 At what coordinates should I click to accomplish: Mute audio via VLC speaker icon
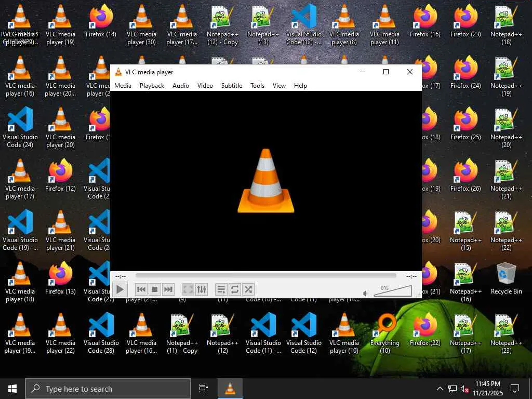pyautogui.click(x=365, y=293)
